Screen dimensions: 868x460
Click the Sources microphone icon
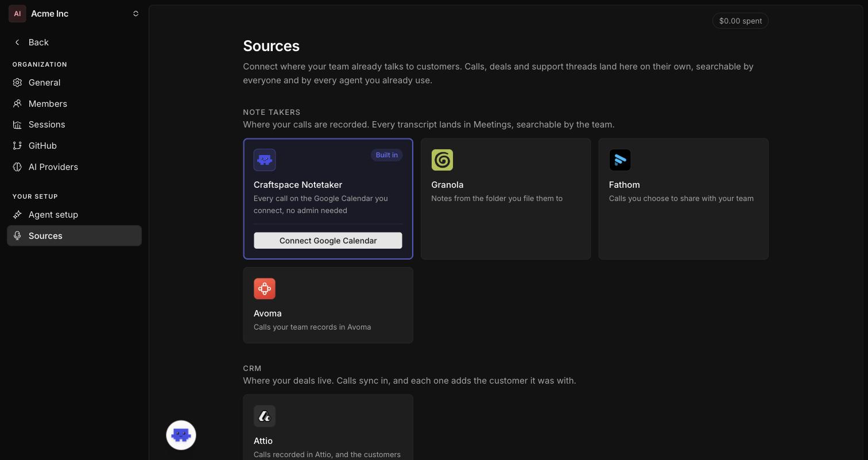click(17, 236)
